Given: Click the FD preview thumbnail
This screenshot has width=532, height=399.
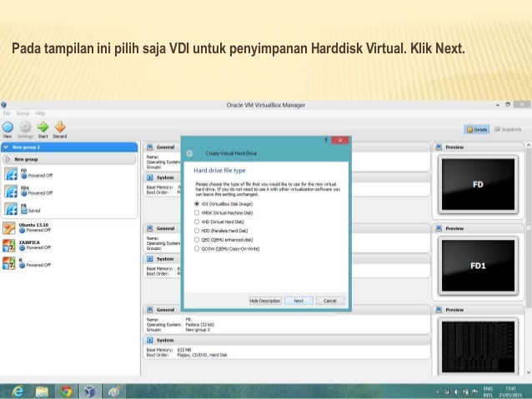Looking at the screenshot, I should [478, 184].
